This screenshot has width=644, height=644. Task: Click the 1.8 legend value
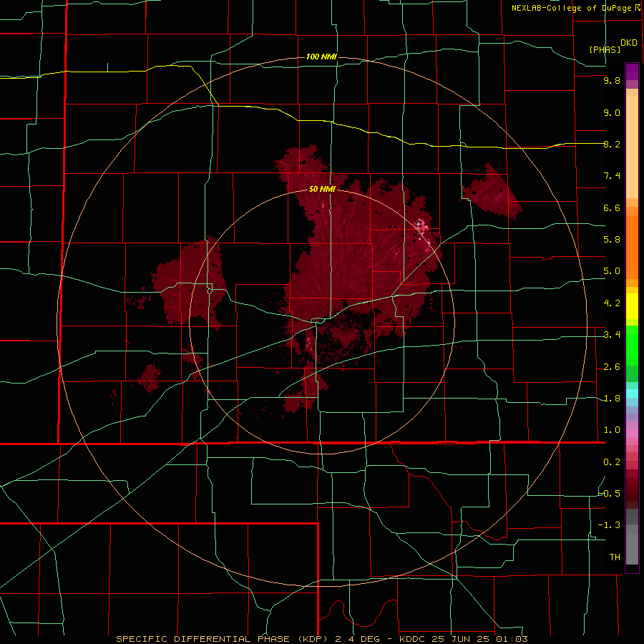[x=612, y=399]
